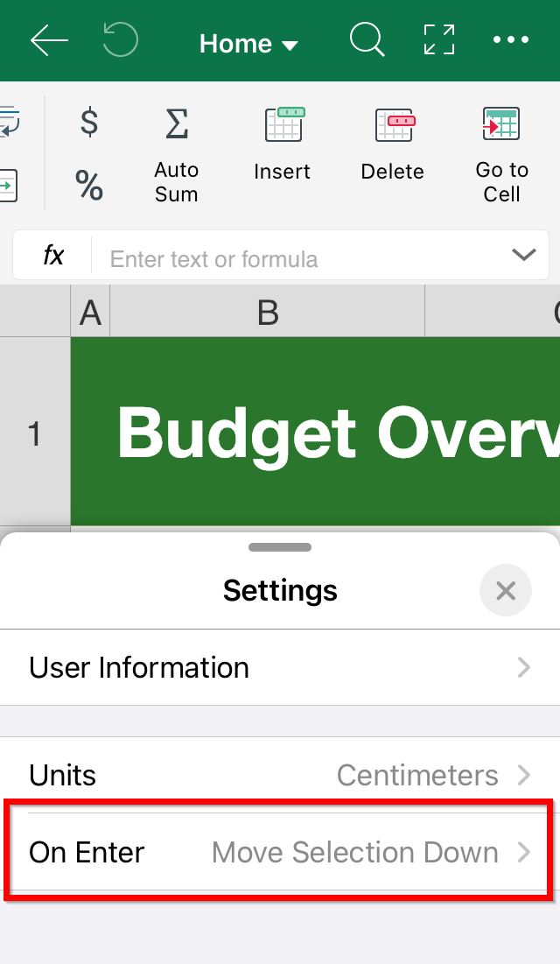The height and width of the screenshot is (964, 560).
Task: Open the search magnifier icon
Action: (367, 40)
